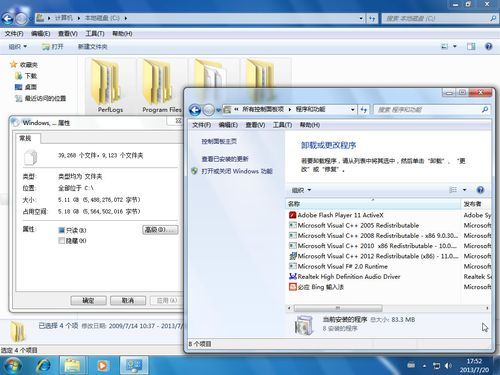Launch Windows Media Player from taskbar
Screen dimensions: 500x375
[102, 365]
